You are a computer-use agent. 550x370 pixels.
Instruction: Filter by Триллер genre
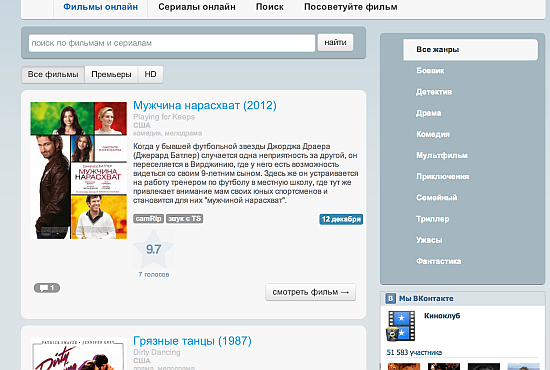[433, 219]
